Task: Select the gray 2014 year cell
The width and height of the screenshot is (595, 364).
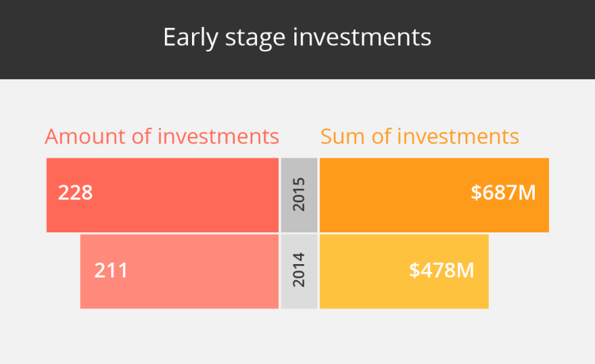Action: (299, 271)
